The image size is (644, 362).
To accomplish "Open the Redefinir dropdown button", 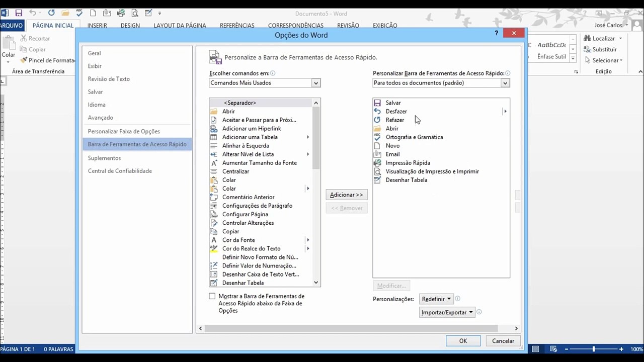I will pyautogui.click(x=436, y=299).
